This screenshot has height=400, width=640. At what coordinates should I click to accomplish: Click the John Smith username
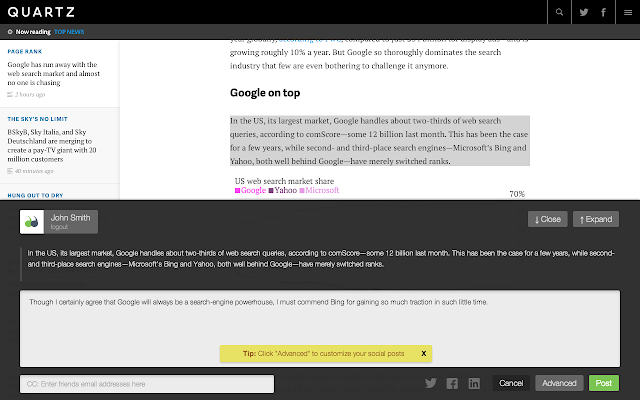tap(70, 218)
